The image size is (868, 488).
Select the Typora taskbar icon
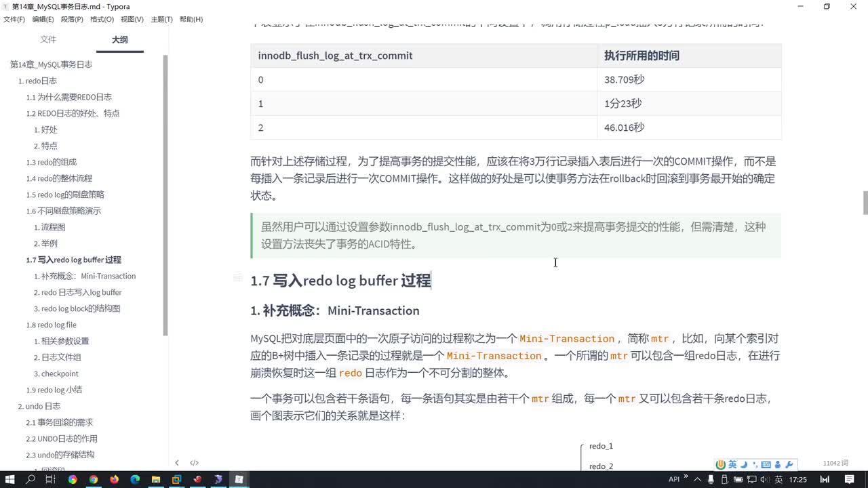239,479
